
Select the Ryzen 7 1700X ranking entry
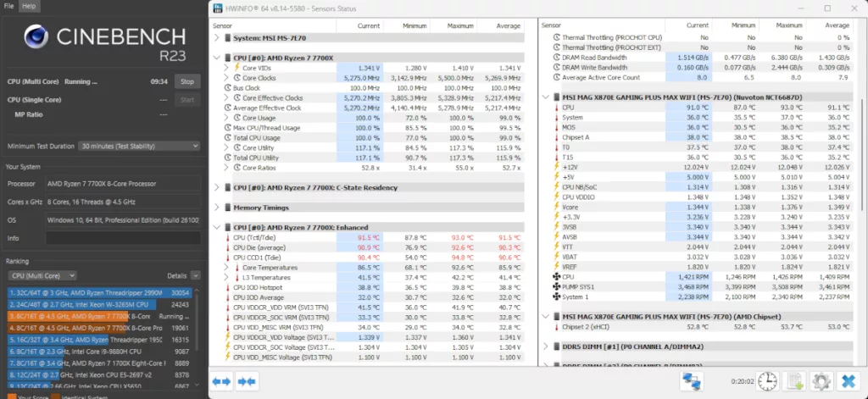click(100, 363)
